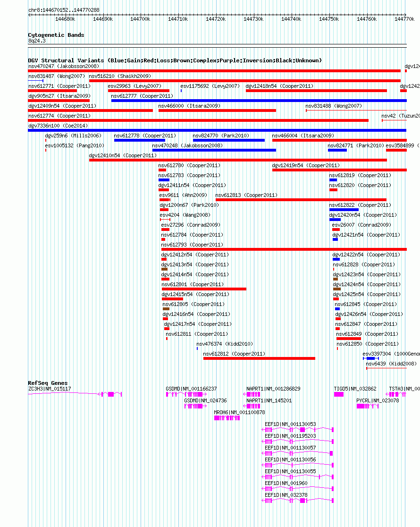Select esv29963 (Levy2007) variant label

point(134,86)
